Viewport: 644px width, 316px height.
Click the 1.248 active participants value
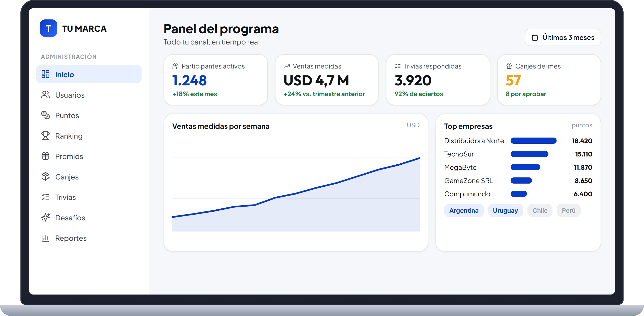pos(189,80)
